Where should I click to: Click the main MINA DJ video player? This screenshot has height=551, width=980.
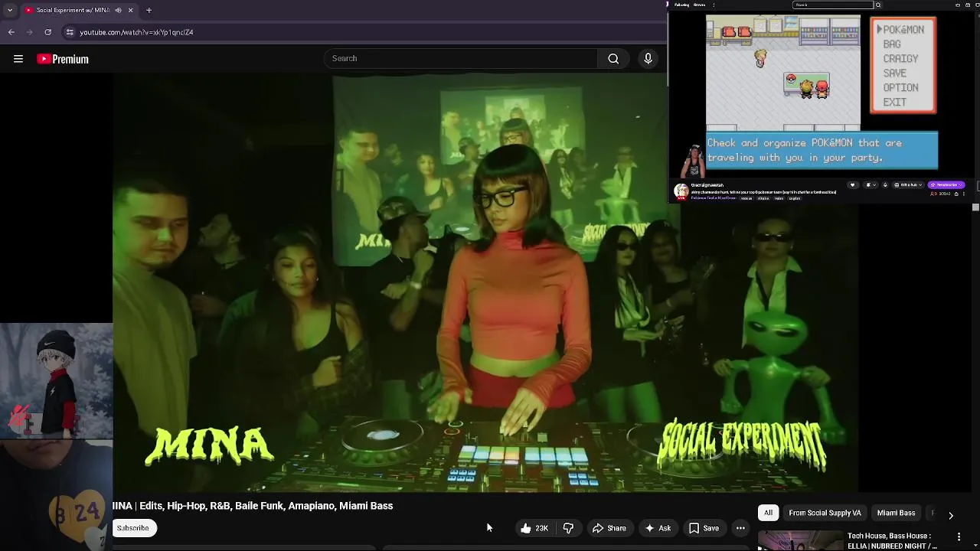[485, 283]
